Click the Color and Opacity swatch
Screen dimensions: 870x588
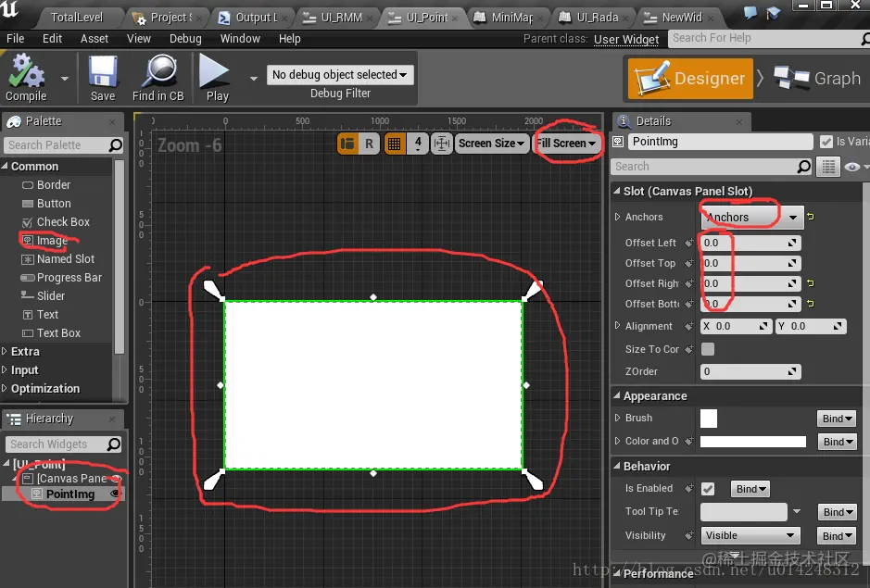pos(753,442)
